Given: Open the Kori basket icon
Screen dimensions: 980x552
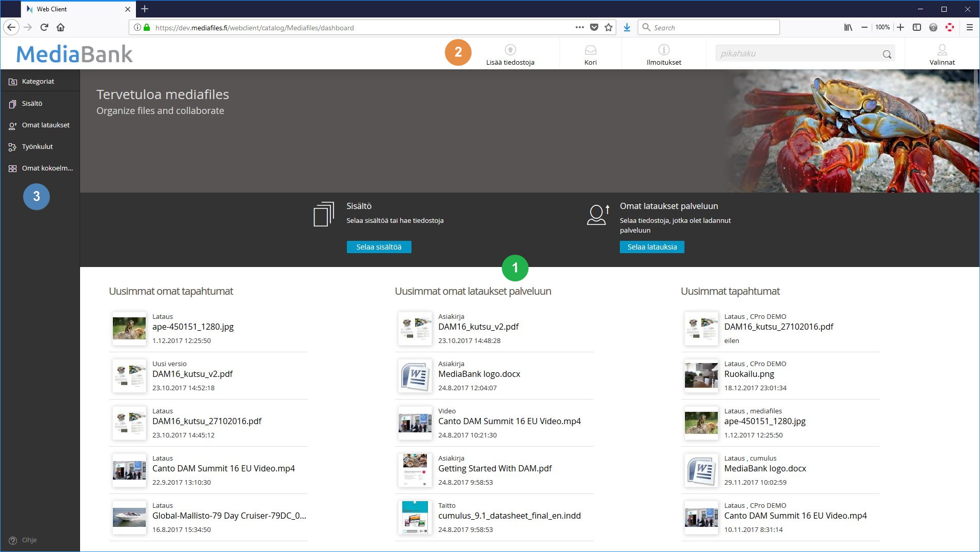Looking at the screenshot, I should (x=590, y=50).
